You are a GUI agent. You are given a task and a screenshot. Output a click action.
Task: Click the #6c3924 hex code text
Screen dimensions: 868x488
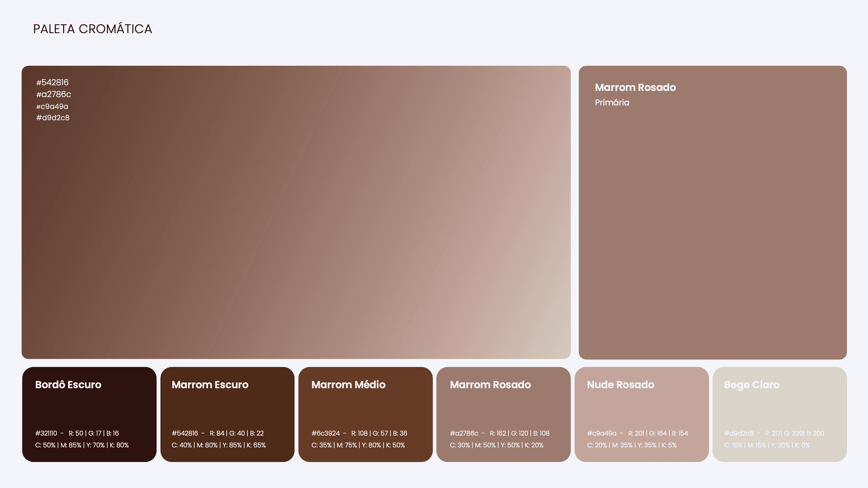[x=326, y=434]
